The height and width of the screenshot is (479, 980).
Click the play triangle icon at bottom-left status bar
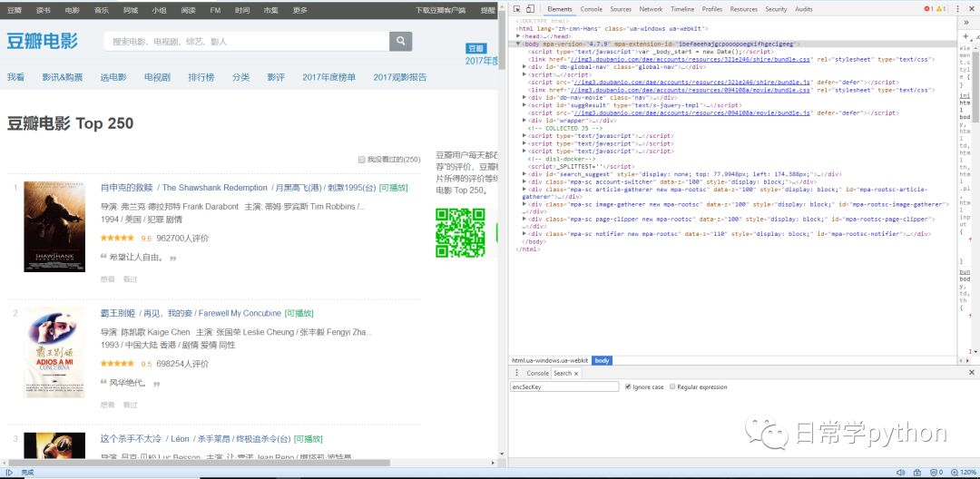[x=9, y=473]
